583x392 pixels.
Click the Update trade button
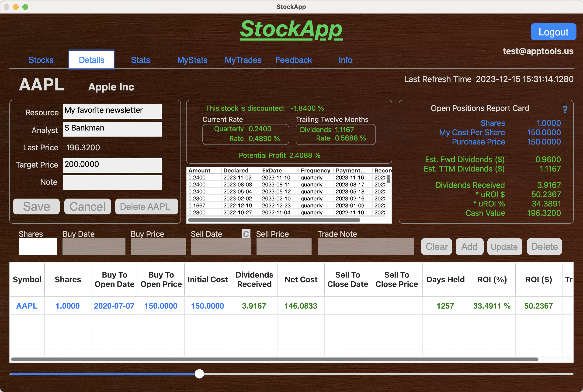(504, 247)
